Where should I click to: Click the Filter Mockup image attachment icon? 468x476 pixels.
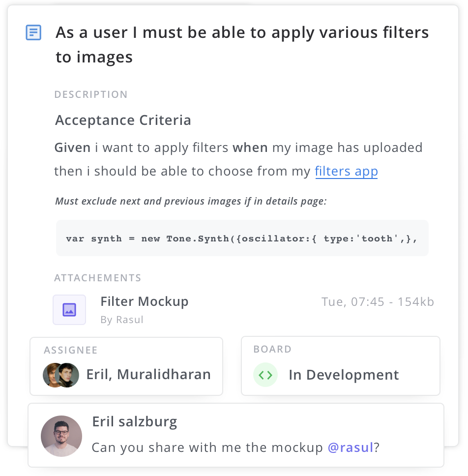(x=69, y=310)
